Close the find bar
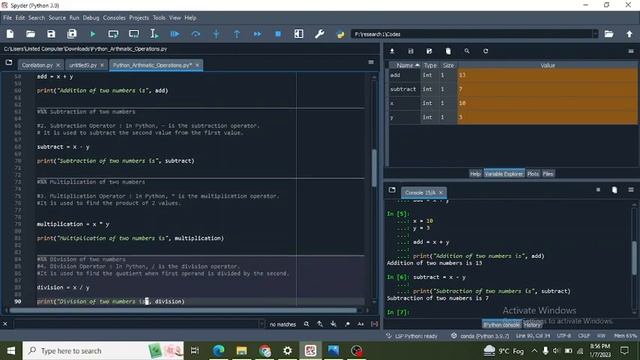 click(x=5, y=324)
